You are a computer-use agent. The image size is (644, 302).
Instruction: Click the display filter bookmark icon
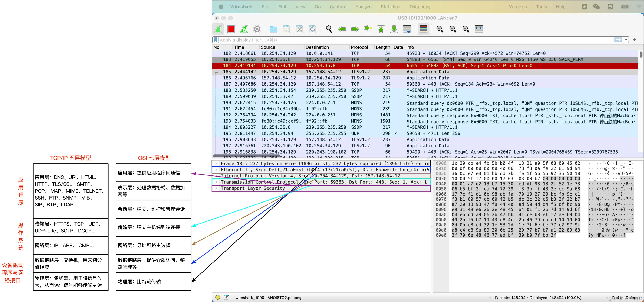(x=215, y=40)
